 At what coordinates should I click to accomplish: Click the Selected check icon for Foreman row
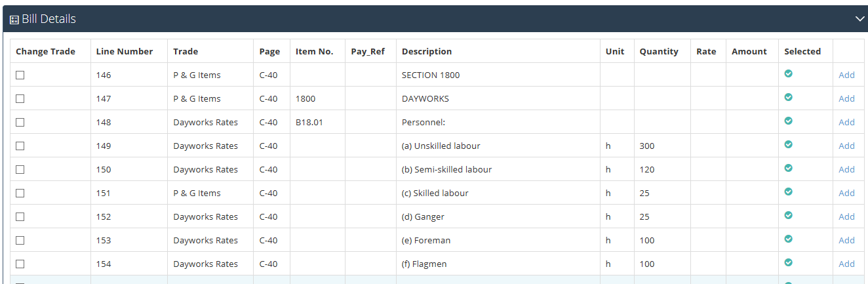pyautogui.click(x=789, y=239)
